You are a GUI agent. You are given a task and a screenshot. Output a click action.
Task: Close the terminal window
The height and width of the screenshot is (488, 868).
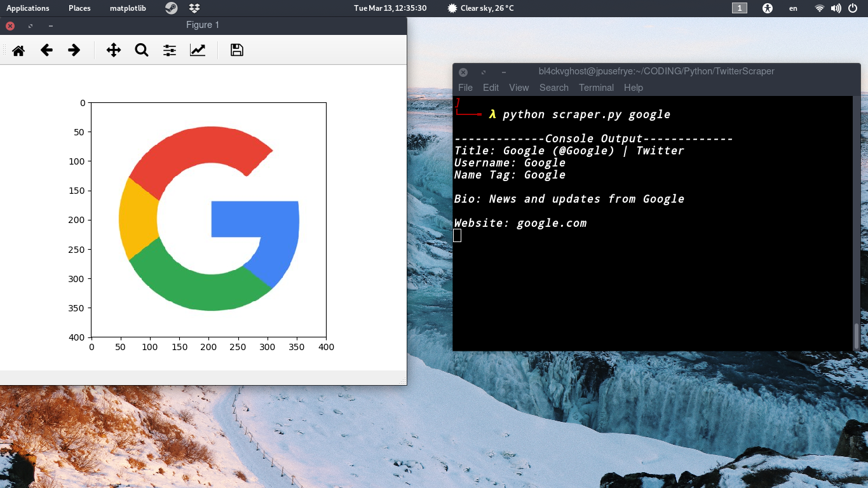tap(463, 72)
